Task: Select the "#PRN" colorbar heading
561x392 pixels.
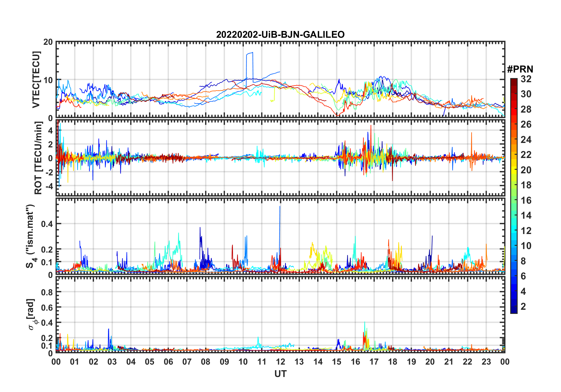Action: (x=520, y=69)
